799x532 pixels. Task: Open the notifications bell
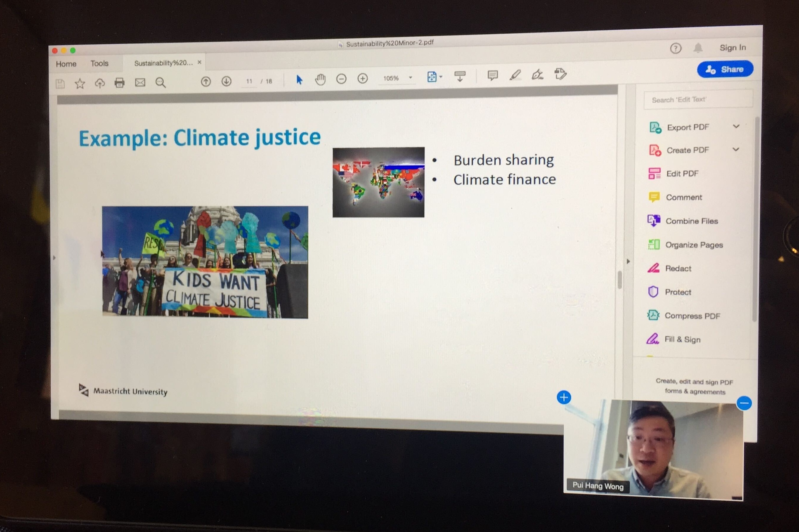(x=698, y=48)
